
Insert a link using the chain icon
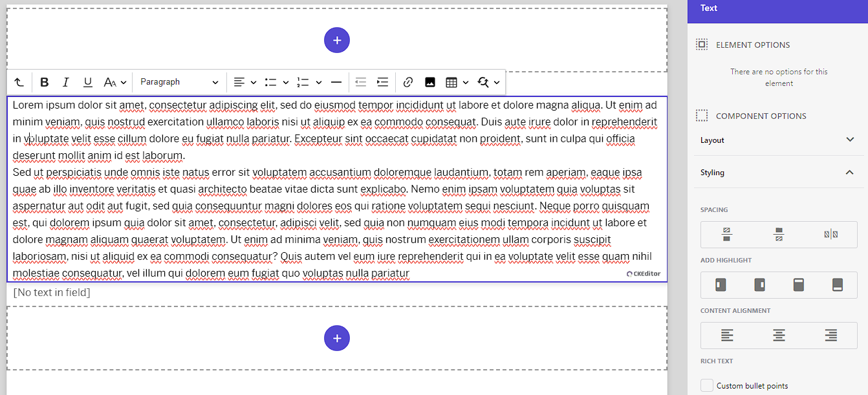point(407,82)
